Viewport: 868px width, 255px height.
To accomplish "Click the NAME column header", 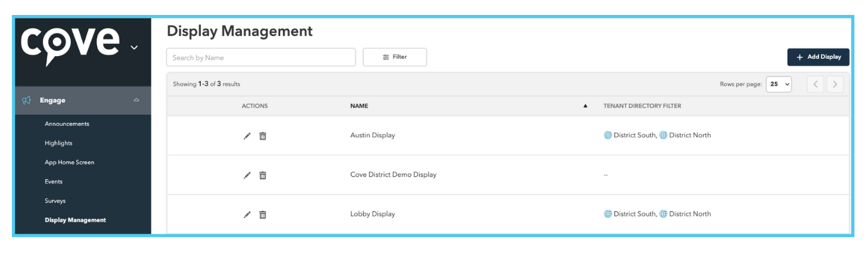I will pos(359,106).
